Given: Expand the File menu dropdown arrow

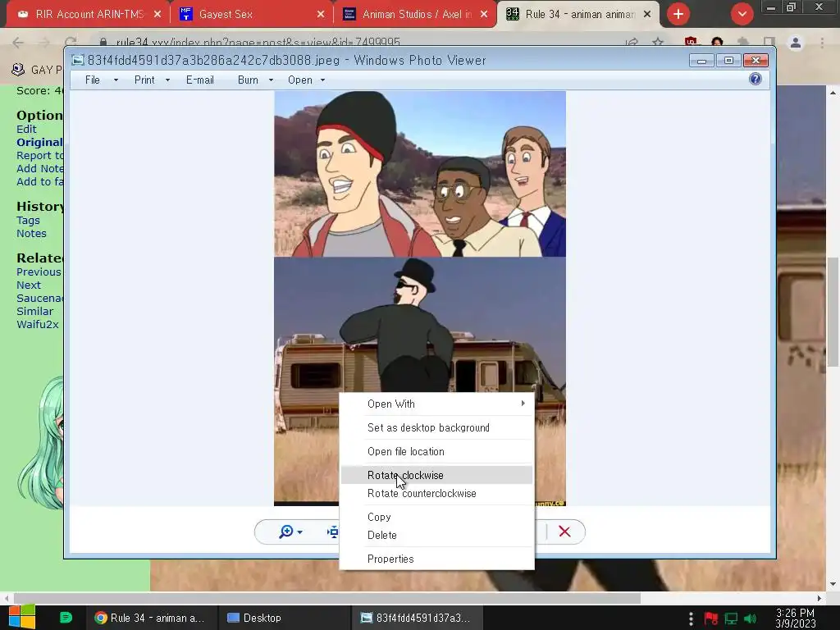Looking at the screenshot, I should [116, 80].
